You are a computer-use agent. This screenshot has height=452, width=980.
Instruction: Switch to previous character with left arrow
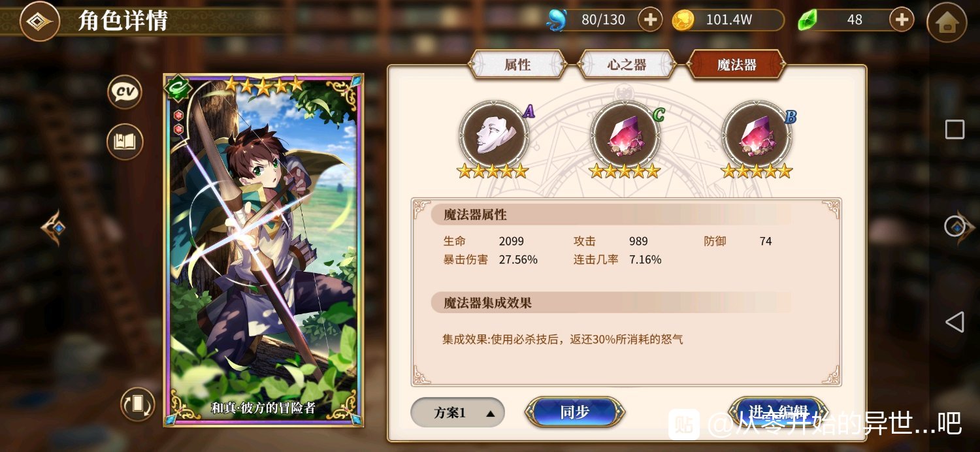click(x=54, y=227)
